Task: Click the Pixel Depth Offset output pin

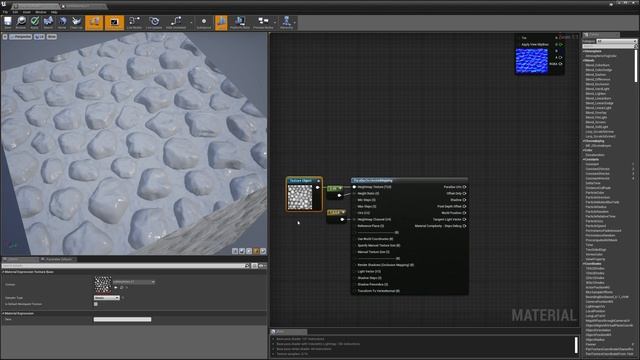Action: (464, 207)
